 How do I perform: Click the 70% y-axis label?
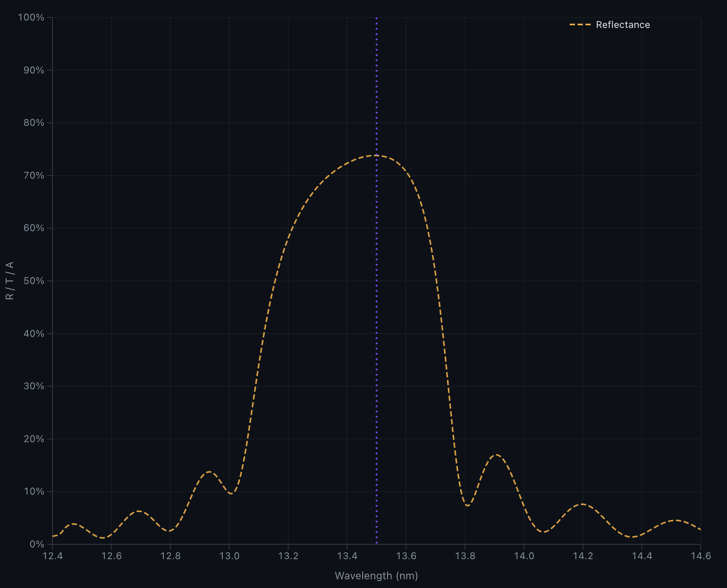(34, 176)
